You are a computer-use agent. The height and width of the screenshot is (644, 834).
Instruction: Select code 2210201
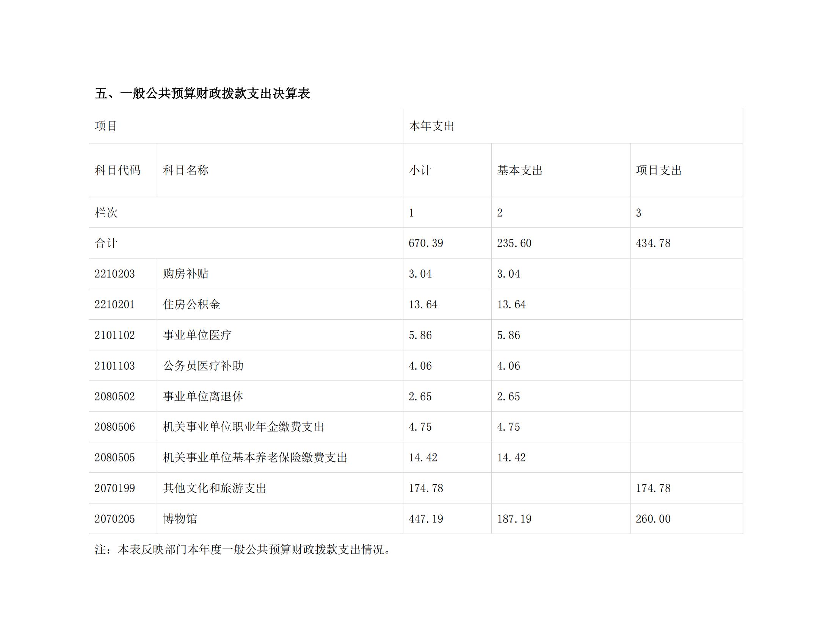click(114, 304)
